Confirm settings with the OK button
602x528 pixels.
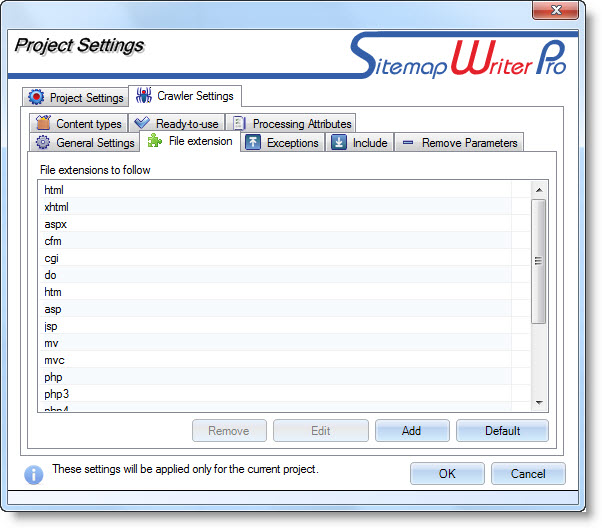447,473
